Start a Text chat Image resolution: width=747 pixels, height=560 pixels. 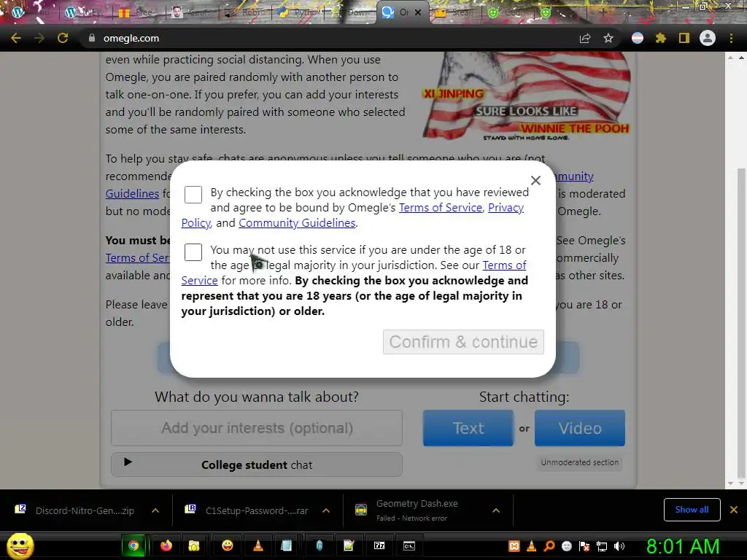pyautogui.click(x=468, y=428)
